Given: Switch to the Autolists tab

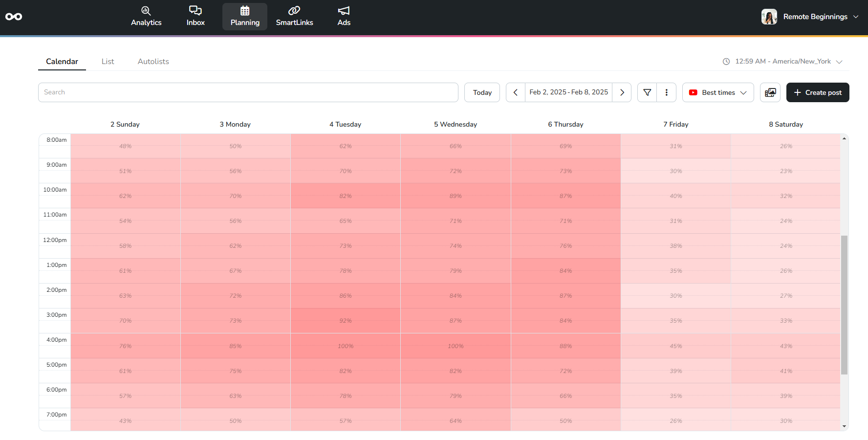Looking at the screenshot, I should coord(153,61).
